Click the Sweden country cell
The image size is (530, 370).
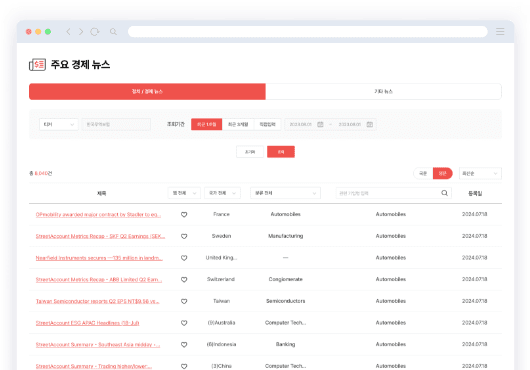tap(221, 236)
